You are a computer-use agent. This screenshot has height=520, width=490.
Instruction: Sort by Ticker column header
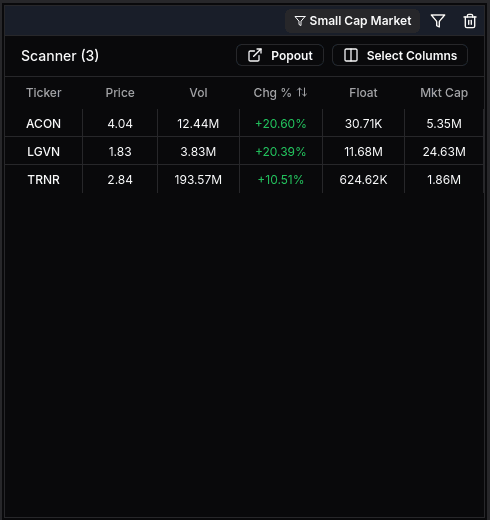point(44,93)
